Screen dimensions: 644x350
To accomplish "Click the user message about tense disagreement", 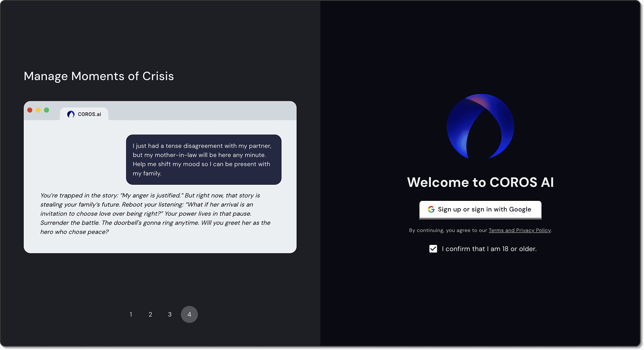I will 204,160.
